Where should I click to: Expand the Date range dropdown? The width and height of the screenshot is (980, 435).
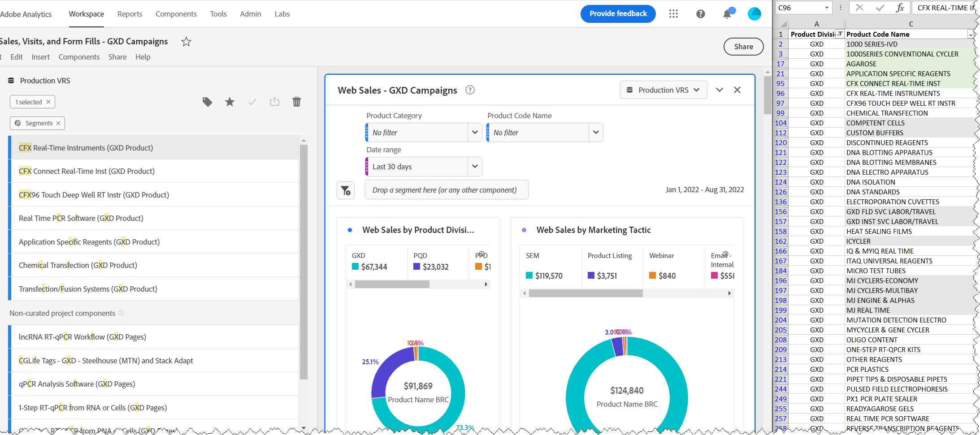(475, 167)
